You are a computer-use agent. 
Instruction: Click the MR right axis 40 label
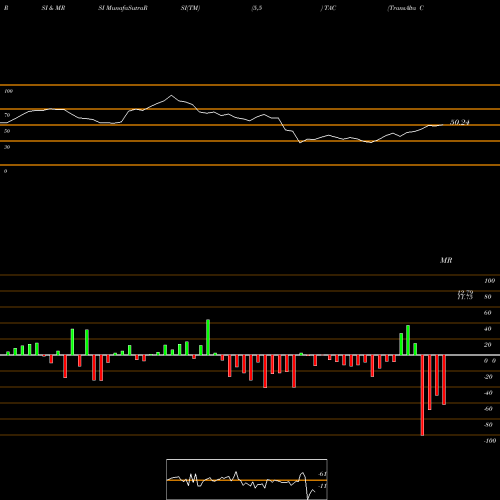click(487, 329)
